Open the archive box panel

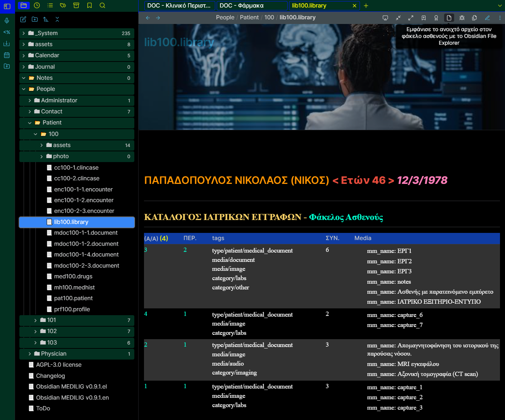pos(76,5)
